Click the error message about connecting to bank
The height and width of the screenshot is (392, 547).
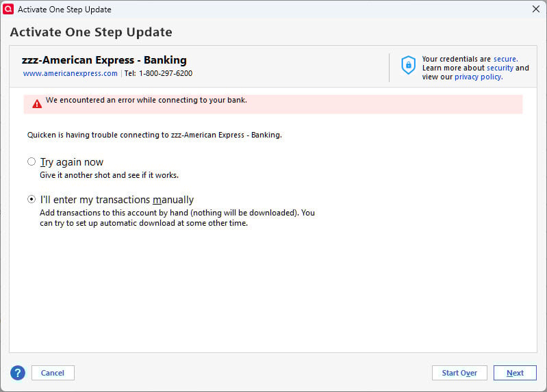coord(147,100)
